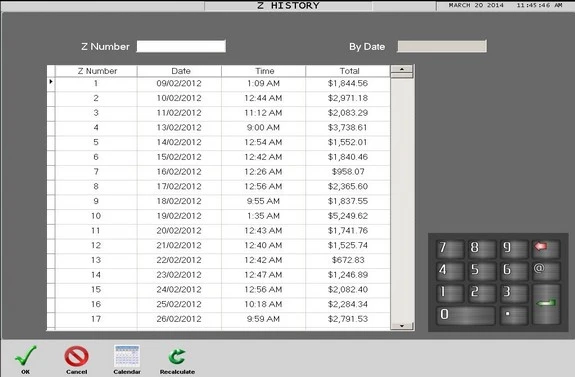Tap the 7 key on keypad
Image resolution: width=575 pixels, height=377 pixels.
tap(450, 249)
